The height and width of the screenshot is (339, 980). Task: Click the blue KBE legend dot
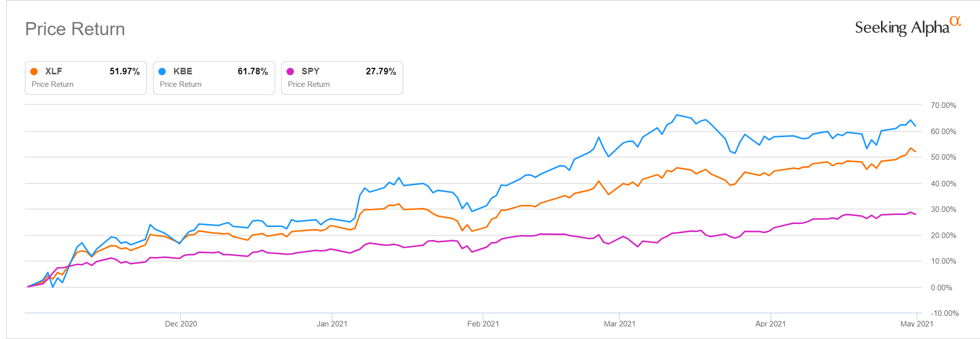point(162,71)
